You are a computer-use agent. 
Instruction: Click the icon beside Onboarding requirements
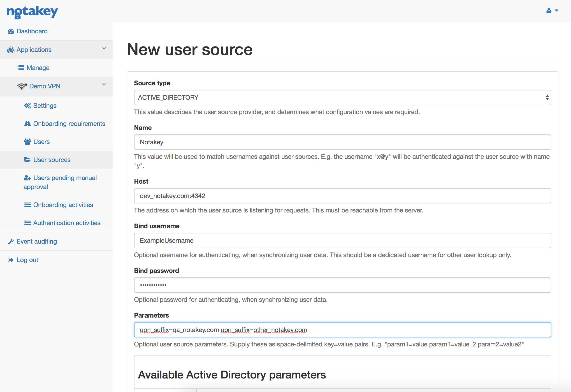tap(28, 124)
